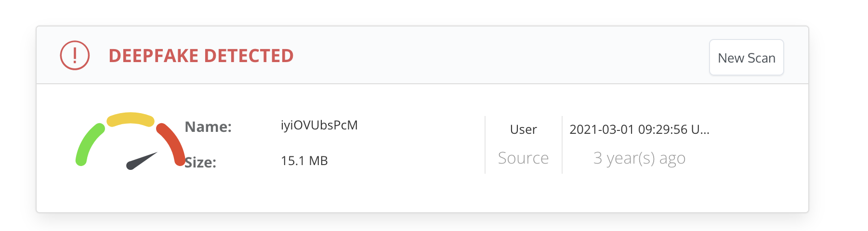Click the dark gauge needle
The height and width of the screenshot is (231, 868).
coord(142,161)
